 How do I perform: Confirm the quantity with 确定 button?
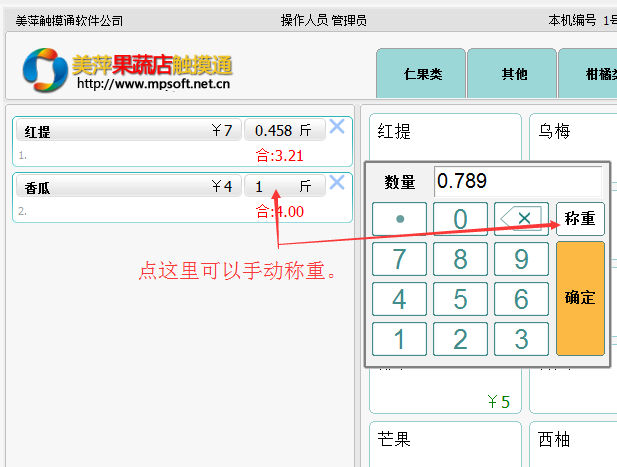pyautogui.click(x=580, y=298)
